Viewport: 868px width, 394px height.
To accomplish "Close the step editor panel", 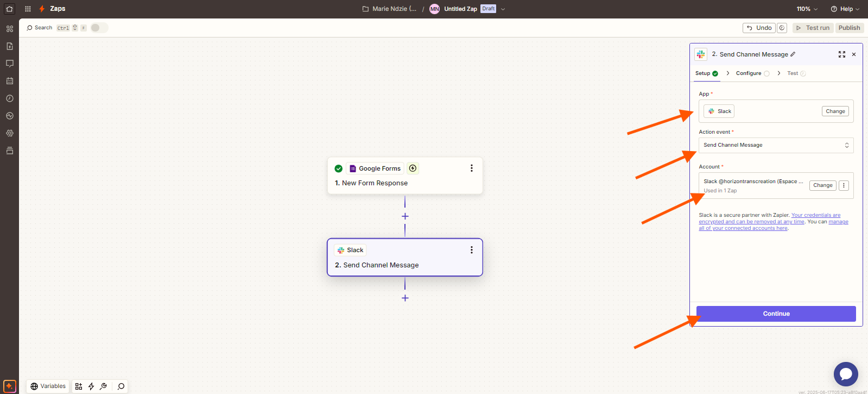I will [x=854, y=54].
